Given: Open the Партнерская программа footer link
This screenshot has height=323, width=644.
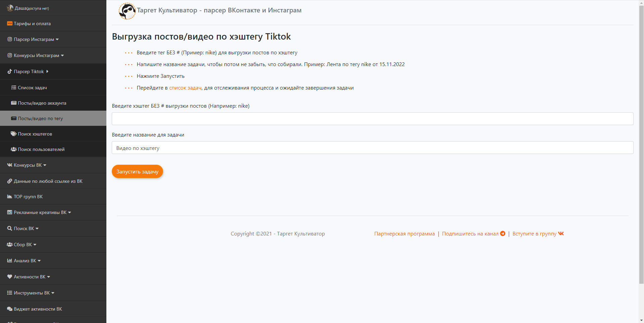Looking at the screenshot, I should coord(404,234).
